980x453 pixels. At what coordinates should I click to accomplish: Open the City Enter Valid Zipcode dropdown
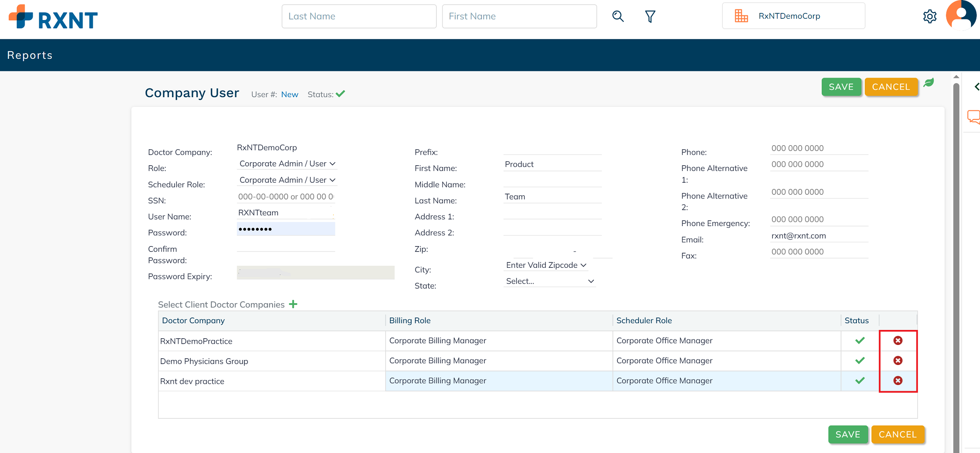pyautogui.click(x=546, y=265)
